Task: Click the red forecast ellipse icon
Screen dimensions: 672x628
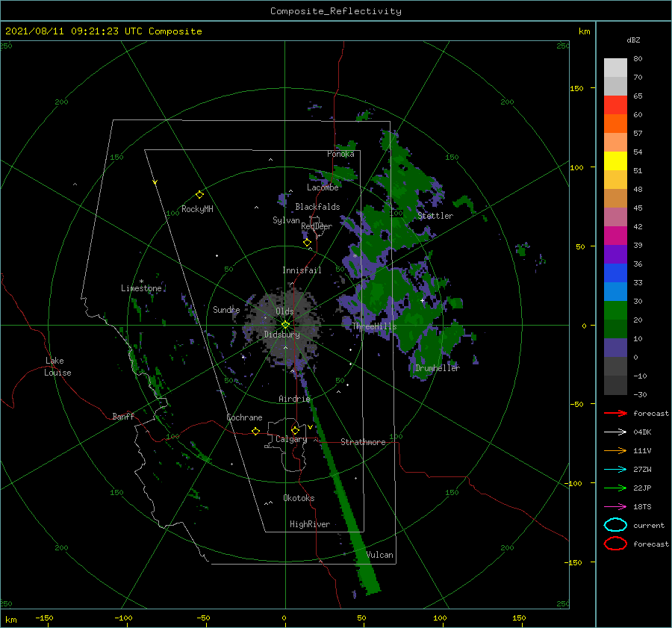Action: 615,544
